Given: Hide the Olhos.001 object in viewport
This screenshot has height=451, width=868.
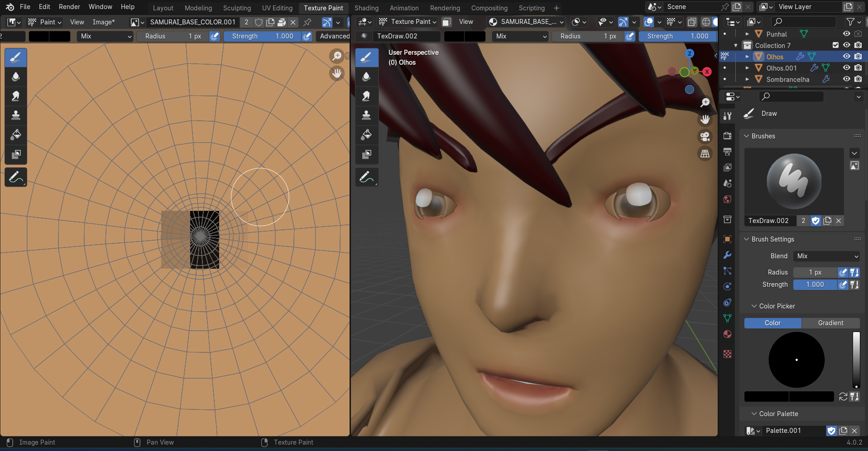Looking at the screenshot, I should [x=846, y=68].
